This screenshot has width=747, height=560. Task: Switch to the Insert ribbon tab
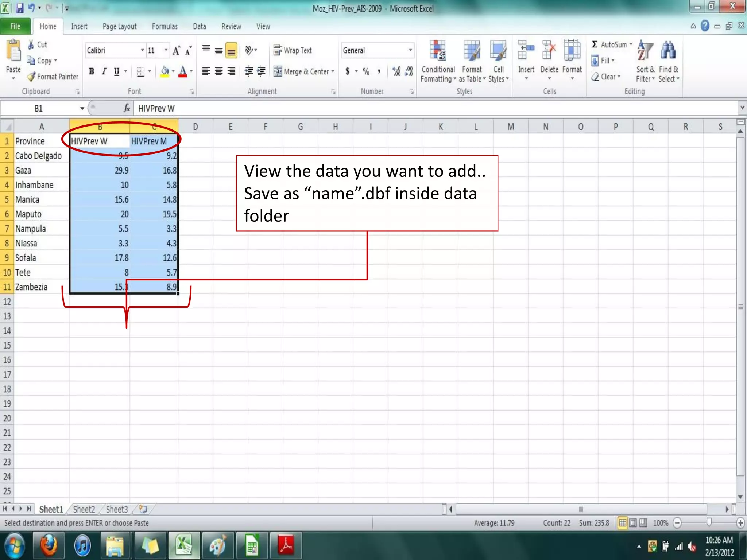pos(79,26)
